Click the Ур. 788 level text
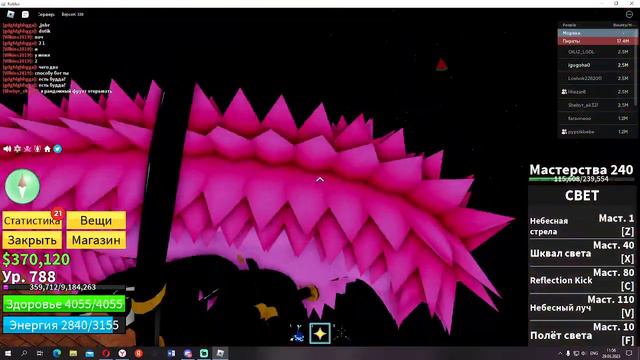640x360 pixels. [29, 277]
